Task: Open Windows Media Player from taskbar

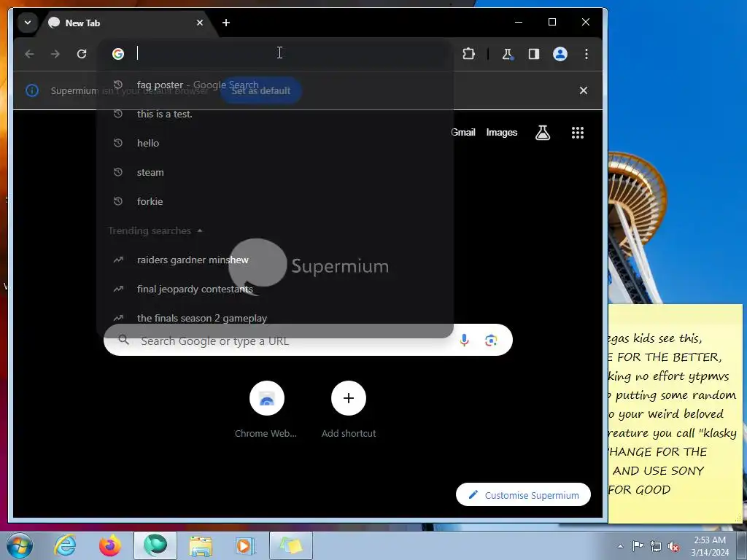Action: pos(245,545)
